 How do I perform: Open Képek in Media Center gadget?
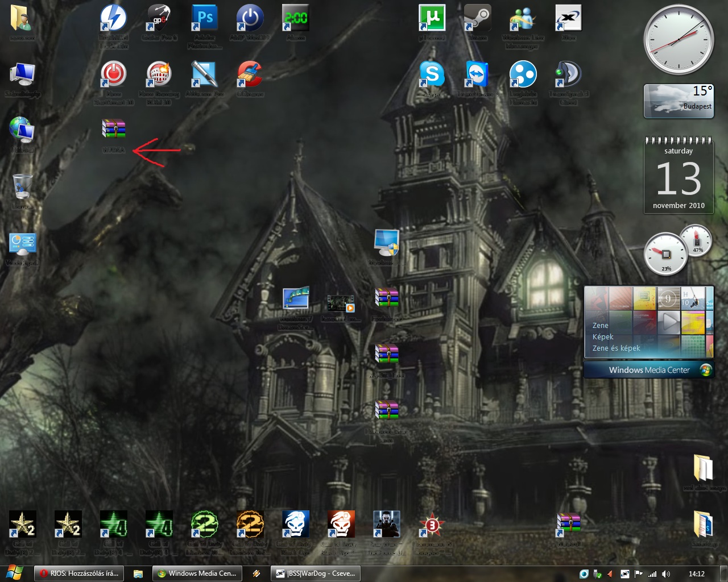pos(603,336)
